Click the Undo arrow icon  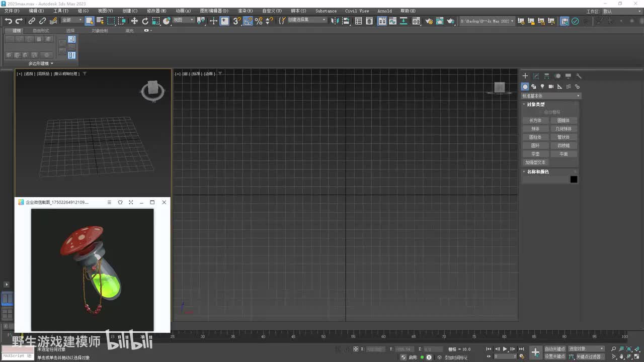click(9, 21)
